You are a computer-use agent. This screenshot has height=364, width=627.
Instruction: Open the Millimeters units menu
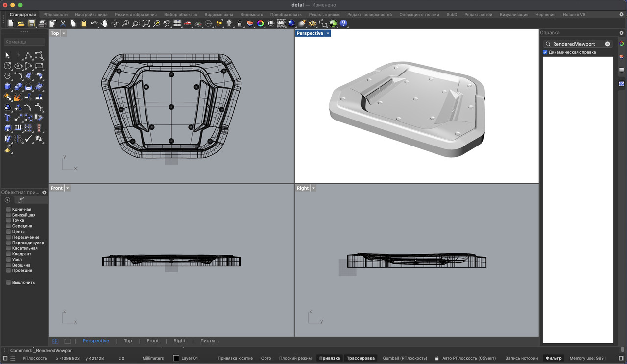click(153, 358)
